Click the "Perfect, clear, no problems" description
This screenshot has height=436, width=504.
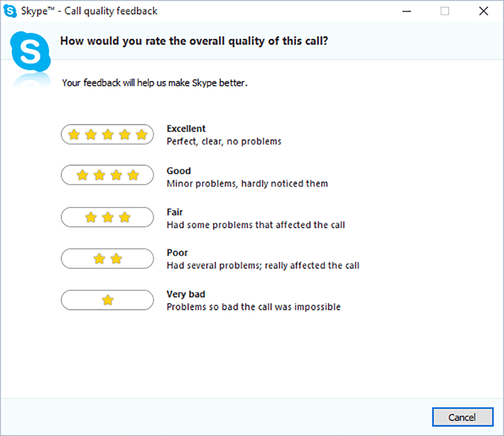click(224, 141)
